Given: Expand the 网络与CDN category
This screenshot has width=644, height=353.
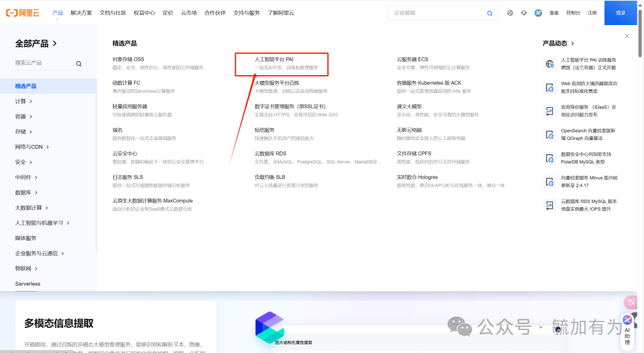Looking at the screenshot, I should (48, 147).
